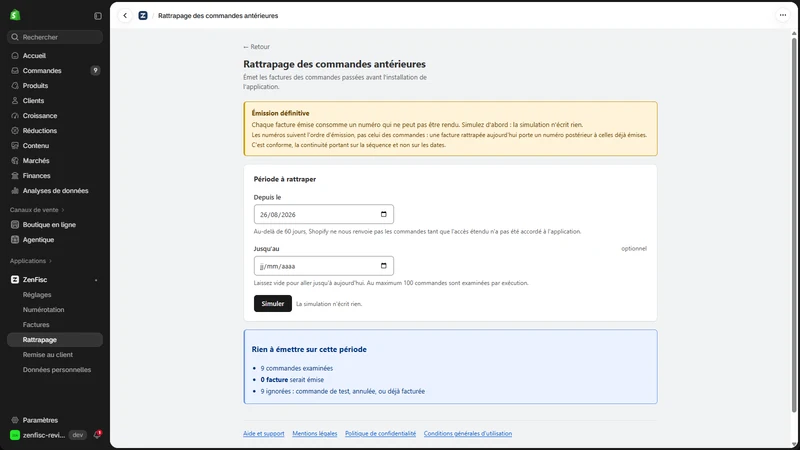
Task: Click the Finances bank icon
Action: (15, 176)
